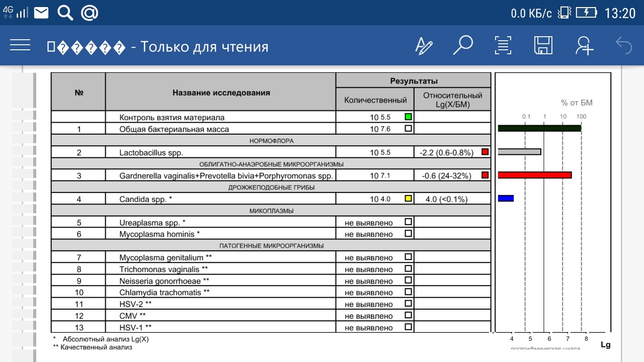
Task: Select the 'Результаты' header cell
Action: 414,80
